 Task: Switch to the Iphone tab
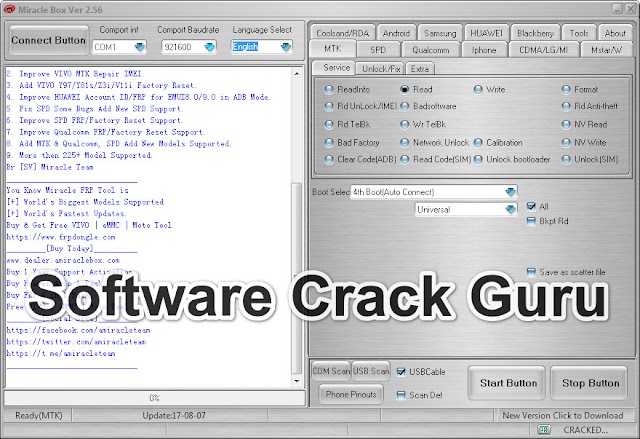pyautogui.click(x=484, y=50)
